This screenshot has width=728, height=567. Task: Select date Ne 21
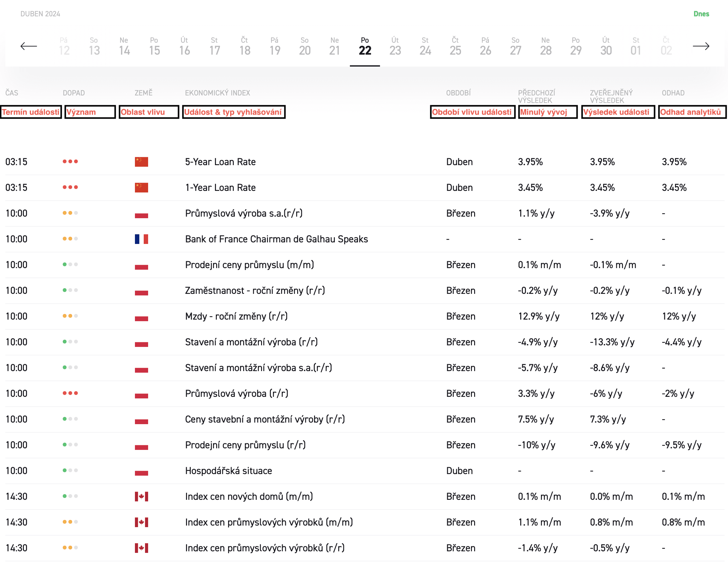335,47
